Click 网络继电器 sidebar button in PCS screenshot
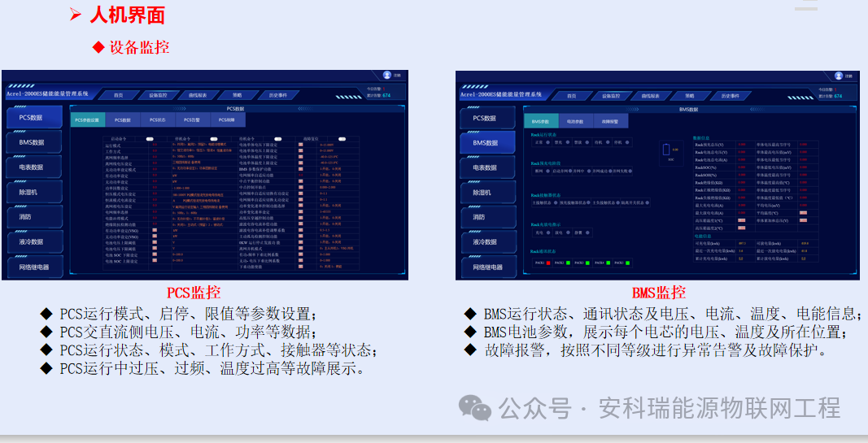 pos(33,267)
